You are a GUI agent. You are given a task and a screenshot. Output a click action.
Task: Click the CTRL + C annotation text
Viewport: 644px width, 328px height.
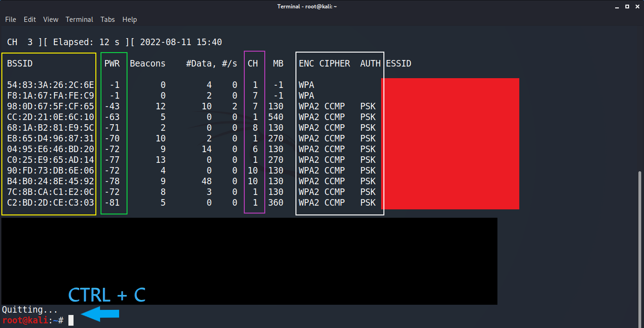click(x=107, y=295)
